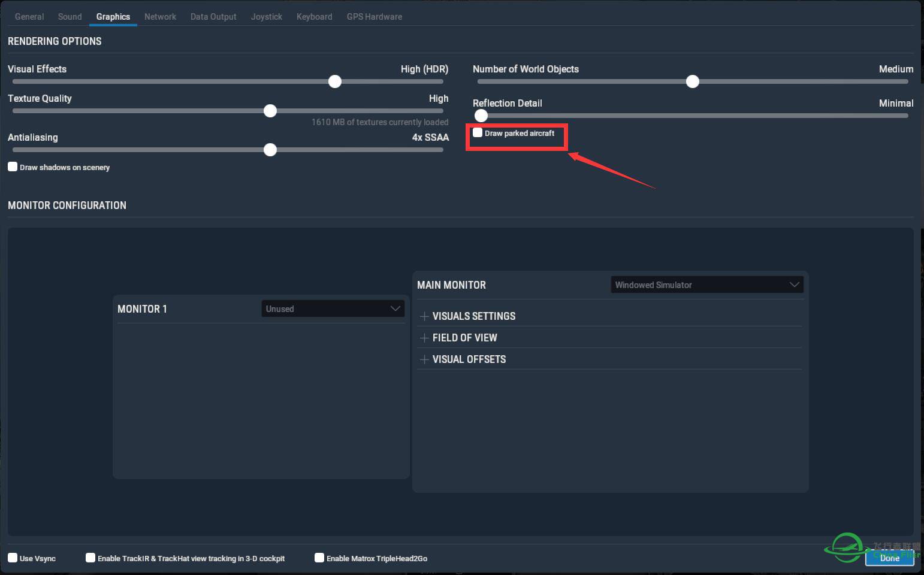Image resolution: width=924 pixels, height=575 pixels.
Task: Enable Draw shadows on scenery
Action: click(x=13, y=167)
